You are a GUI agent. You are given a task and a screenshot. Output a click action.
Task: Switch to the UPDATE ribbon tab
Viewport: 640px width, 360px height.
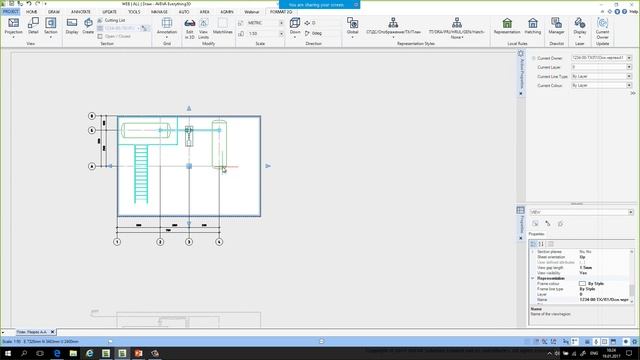[x=109, y=12]
